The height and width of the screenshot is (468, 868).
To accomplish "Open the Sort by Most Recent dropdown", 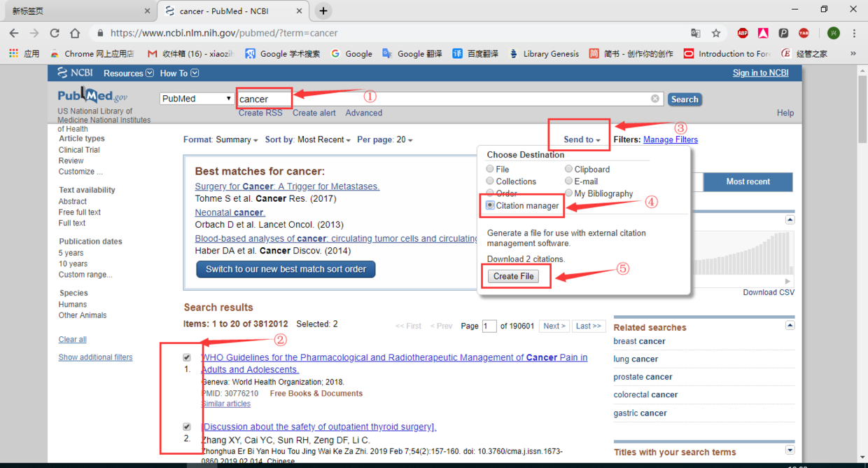I will click(308, 139).
